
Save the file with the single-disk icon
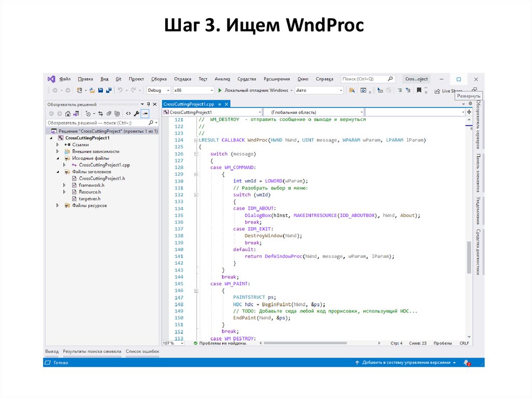coord(100,90)
